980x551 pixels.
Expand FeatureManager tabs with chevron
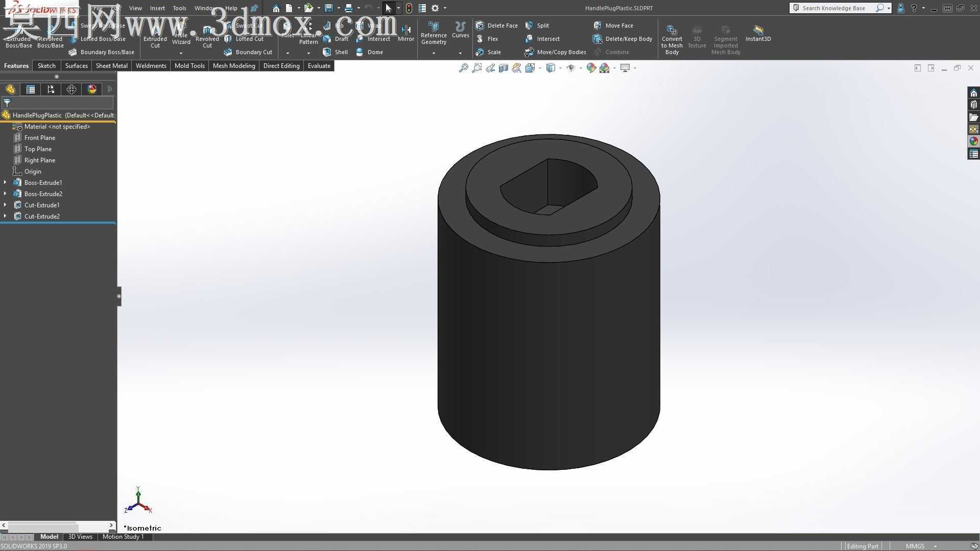(109, 89)
